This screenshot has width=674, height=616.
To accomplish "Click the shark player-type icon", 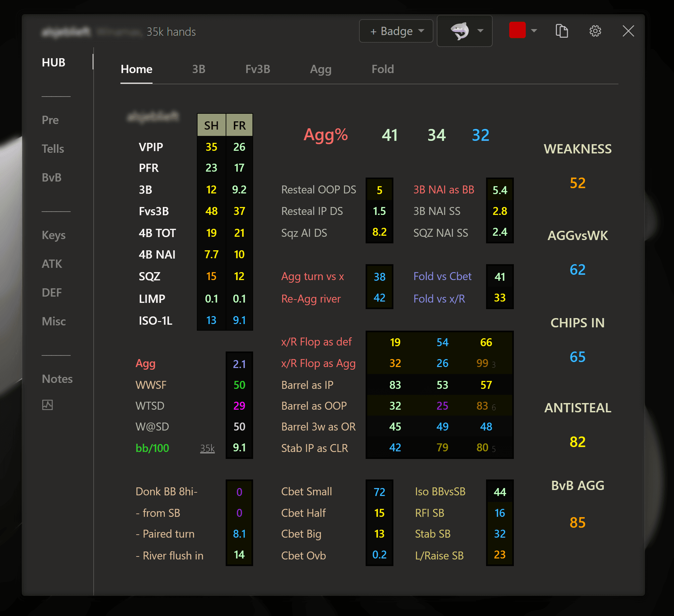I will pos(460,31).
